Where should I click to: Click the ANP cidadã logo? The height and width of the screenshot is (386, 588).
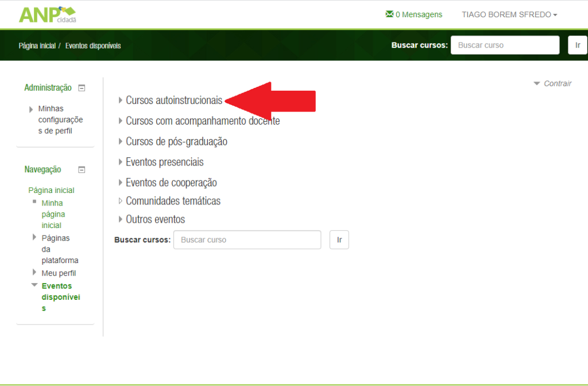pyautogui.click(x=47, y=14)
